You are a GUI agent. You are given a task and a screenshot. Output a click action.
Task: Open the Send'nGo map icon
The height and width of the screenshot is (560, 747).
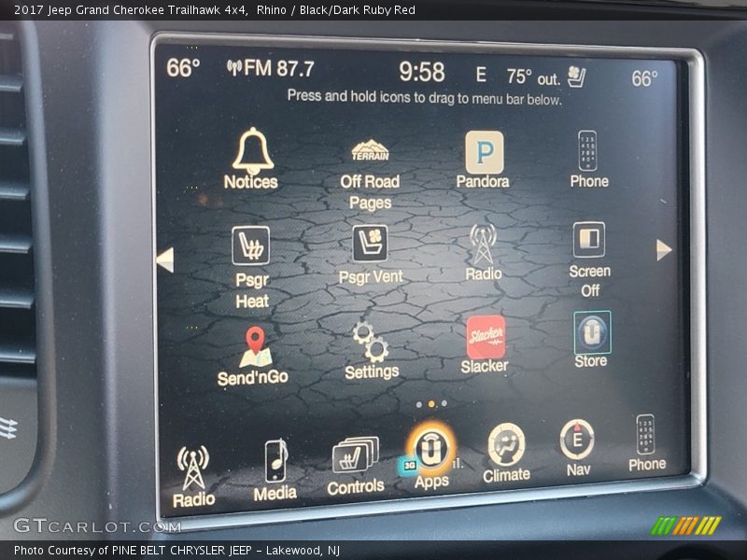(253, 355)
